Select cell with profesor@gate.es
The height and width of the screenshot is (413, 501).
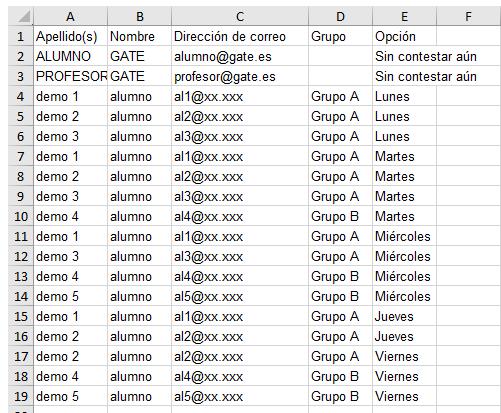click(240, 76)
